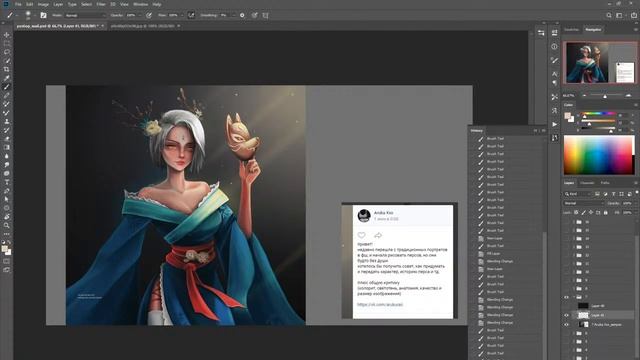This screenshot has height=360, width=640.
Task: Select the Zoom tool
Action: [x=7, y=225]
